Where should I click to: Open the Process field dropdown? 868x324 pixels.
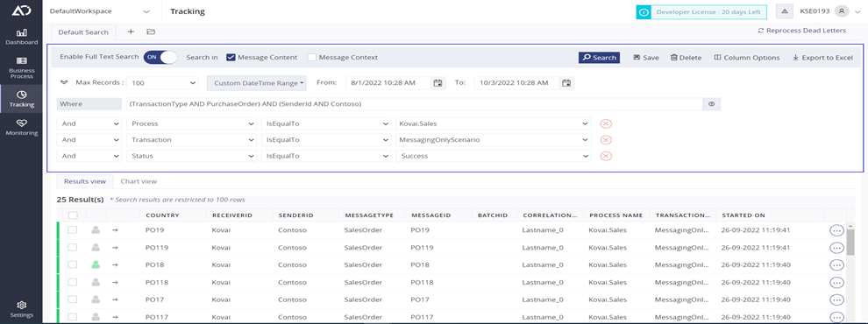pos(190,124)
